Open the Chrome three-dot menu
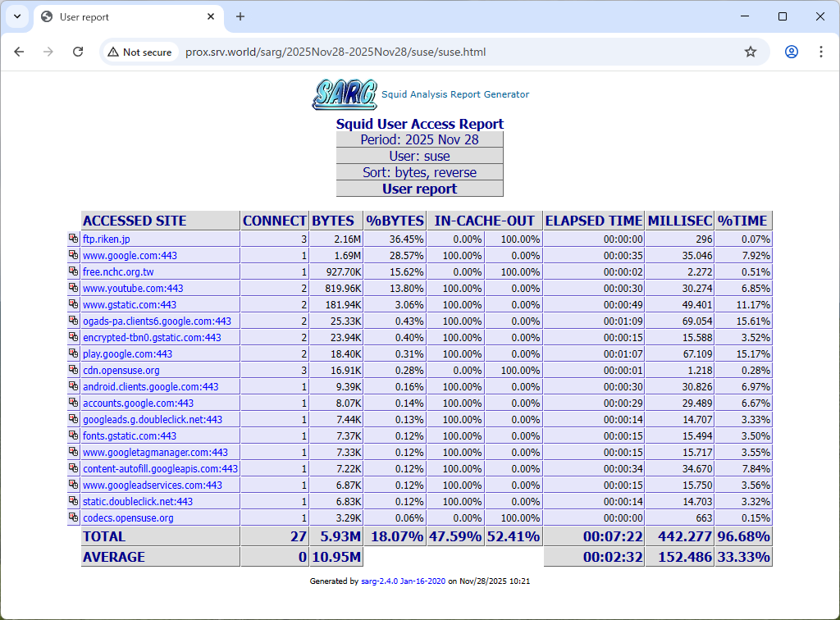 coord(820,52)
